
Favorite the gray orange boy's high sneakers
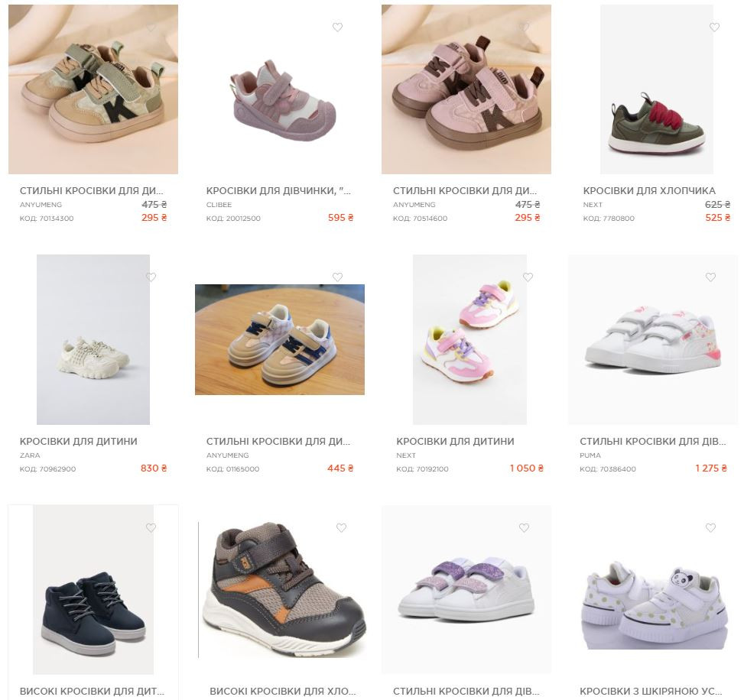[341, 527]
